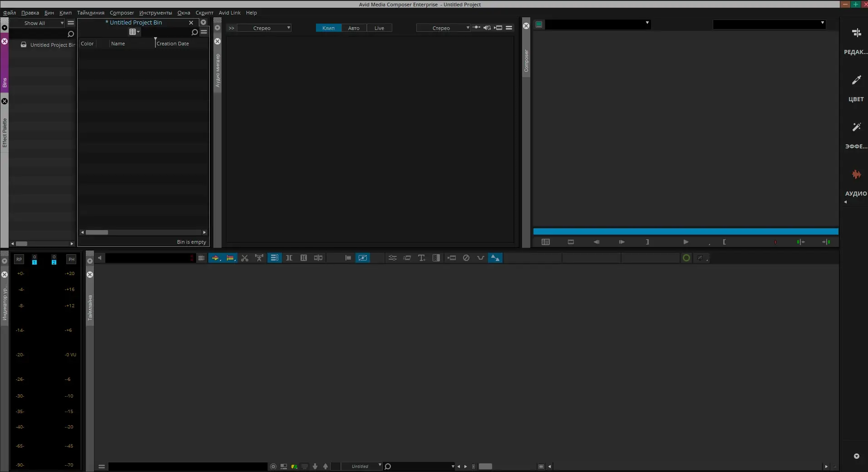Click the bin horizontal scrollbar thumb
Viewport: 868px width, 472px height.
(97, 232)
